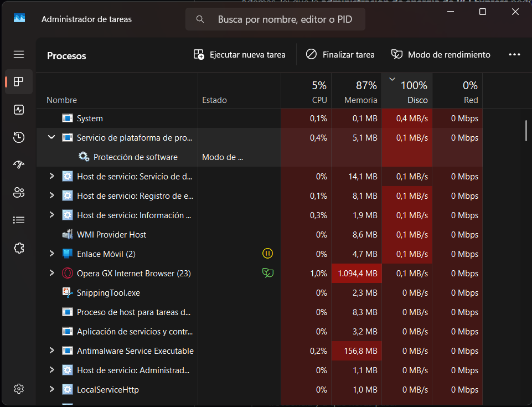532x407 pixels.
Task: Sort by the CPU column header
Action: tap(306, 91)
